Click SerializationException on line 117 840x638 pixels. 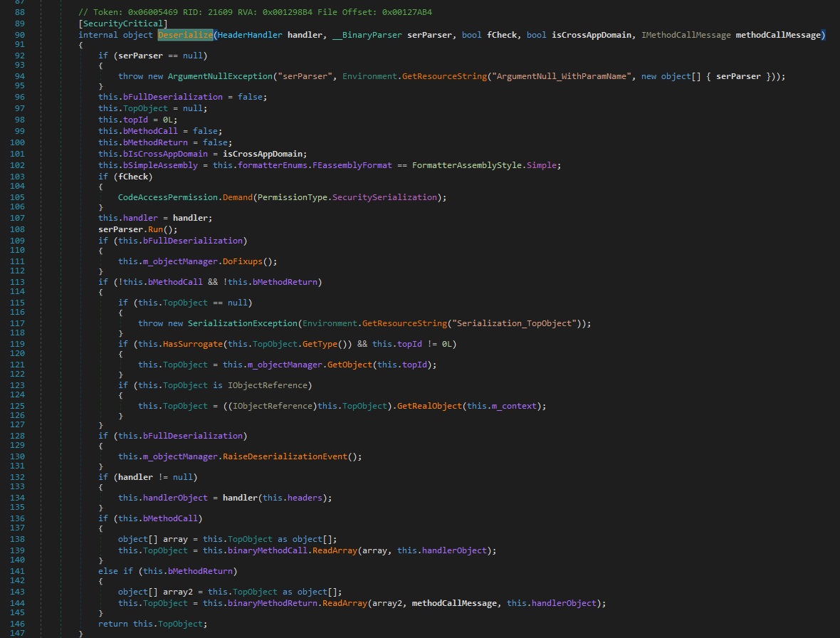pyautogui.click(x=242, y=323)
